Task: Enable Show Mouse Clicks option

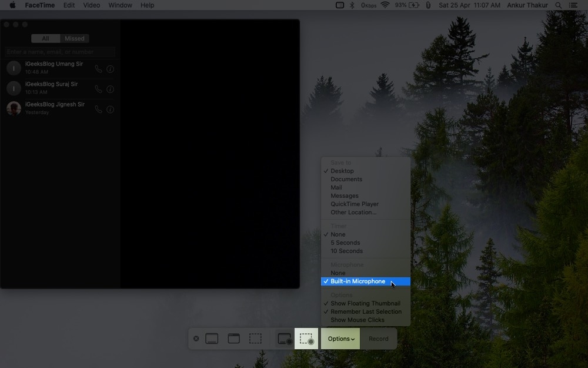Action: click(358, 320)
